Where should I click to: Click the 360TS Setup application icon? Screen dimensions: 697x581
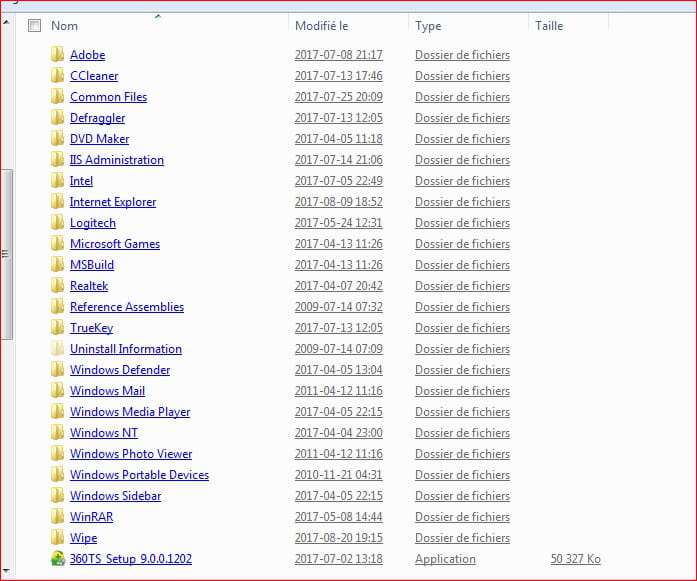[x=58, y=558]
